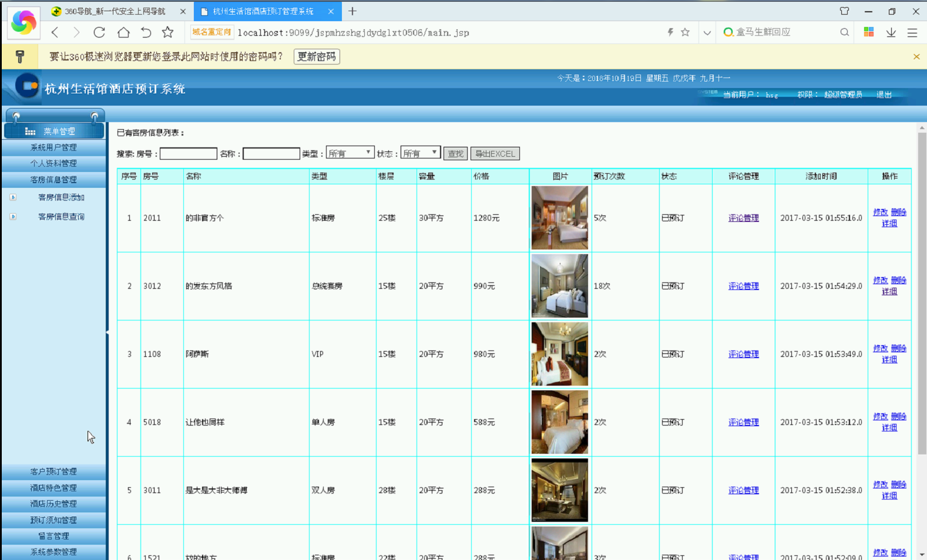
Task: Open the 菜单管理 sidebar header
Action: pos(54,131)
